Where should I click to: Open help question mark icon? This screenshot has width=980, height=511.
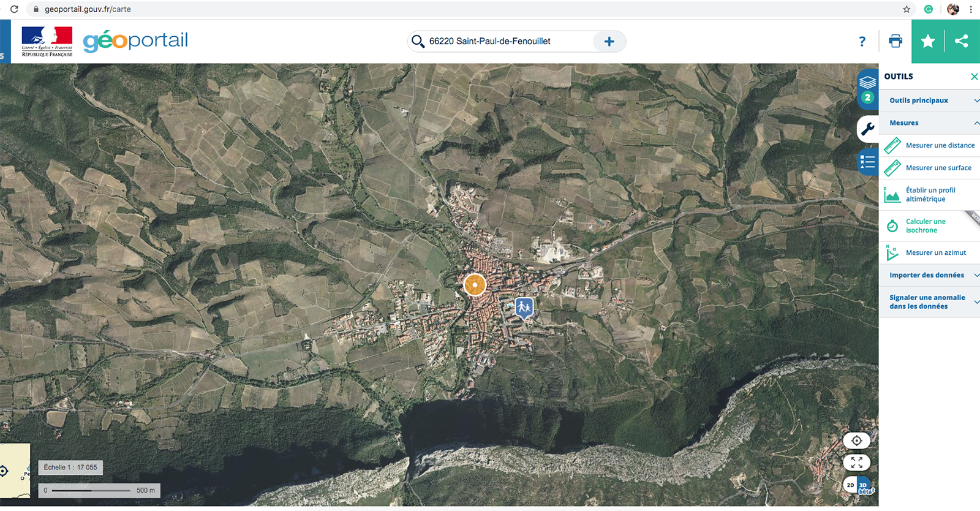pos(862,41)
